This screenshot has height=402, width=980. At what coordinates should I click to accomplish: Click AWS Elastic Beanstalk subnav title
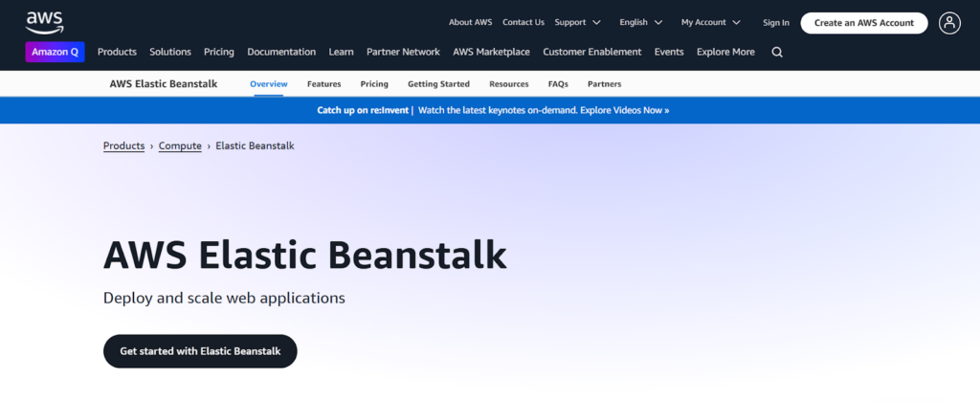pos(163,84)
